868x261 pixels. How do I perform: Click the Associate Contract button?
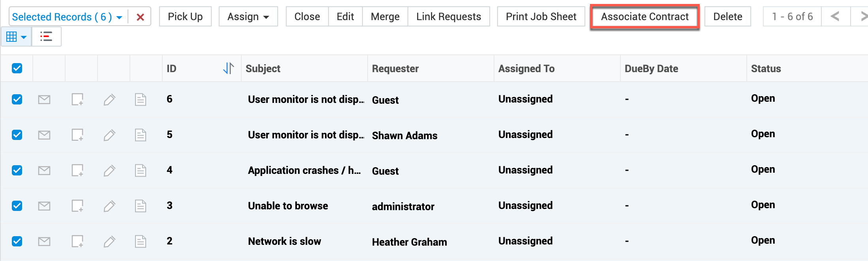(x=644, y=17)
